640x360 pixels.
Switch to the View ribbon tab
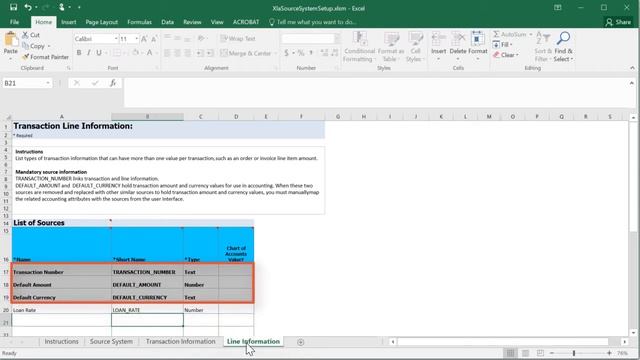[217, 22]
